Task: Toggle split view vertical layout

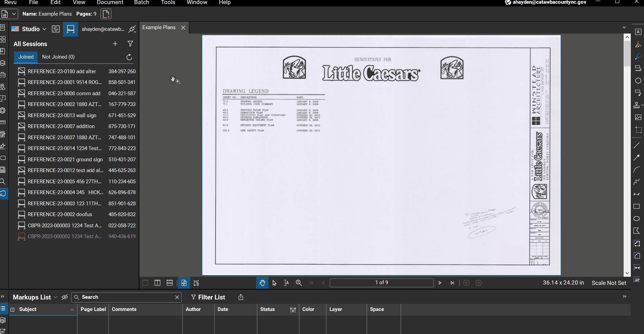Action: pyautogui.click(x=157, y=283)
